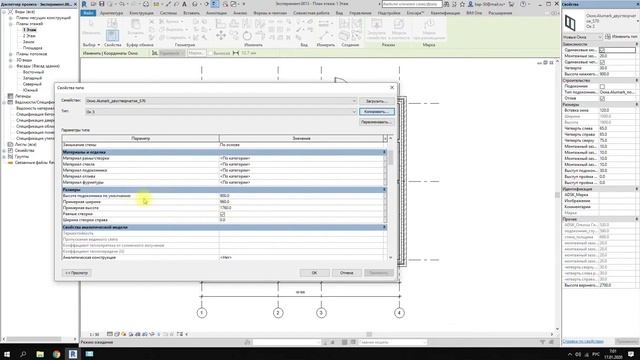Image resolution: width=640 pixels, height=360 pixels.
Task: Toggle the Отлив checkbox in Properties panel
Action: pyautogui.click(x=602, y=98)
